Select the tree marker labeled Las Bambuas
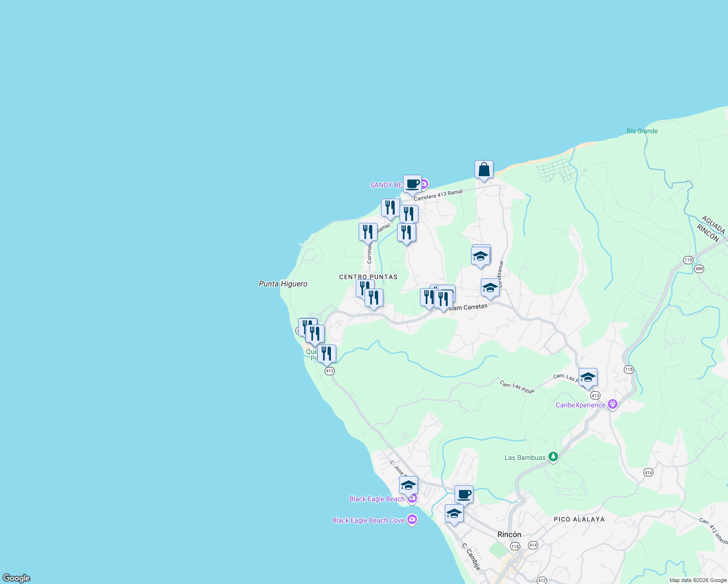Image resolution: width=728 pixels, height=584 pixels. click(552, 457)
